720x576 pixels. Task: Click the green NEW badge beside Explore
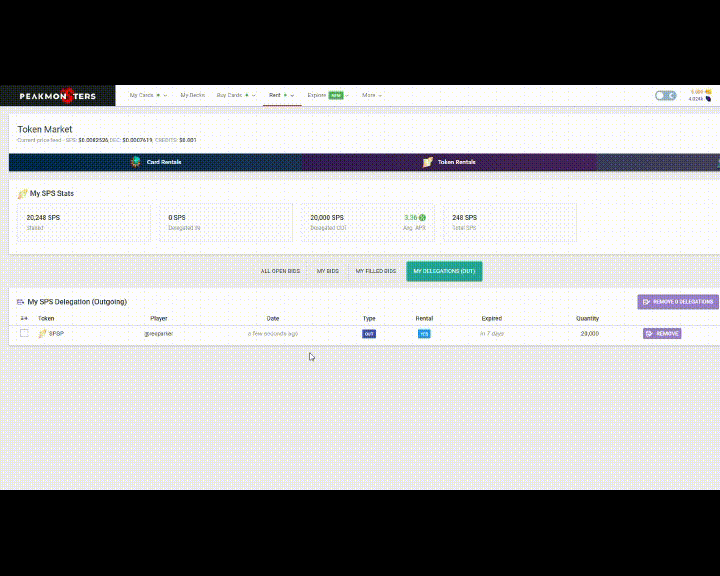(x=336, y=95)
